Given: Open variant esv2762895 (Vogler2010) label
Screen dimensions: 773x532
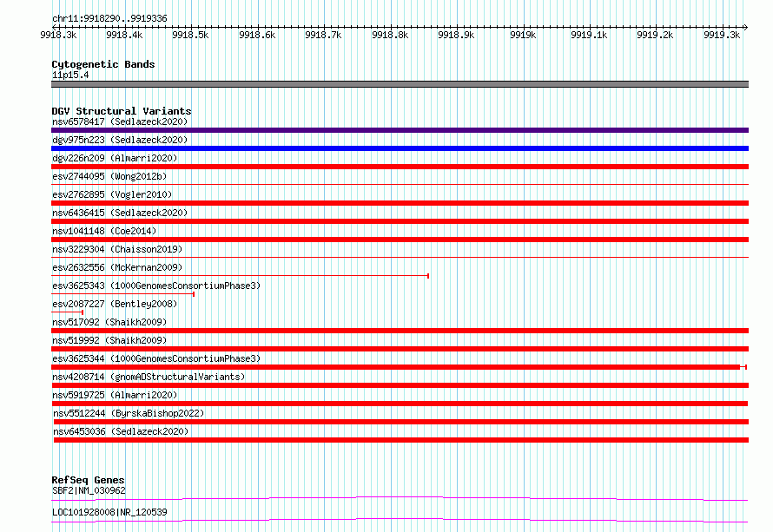Looking at the screenshot, I should tap(112, 194).
